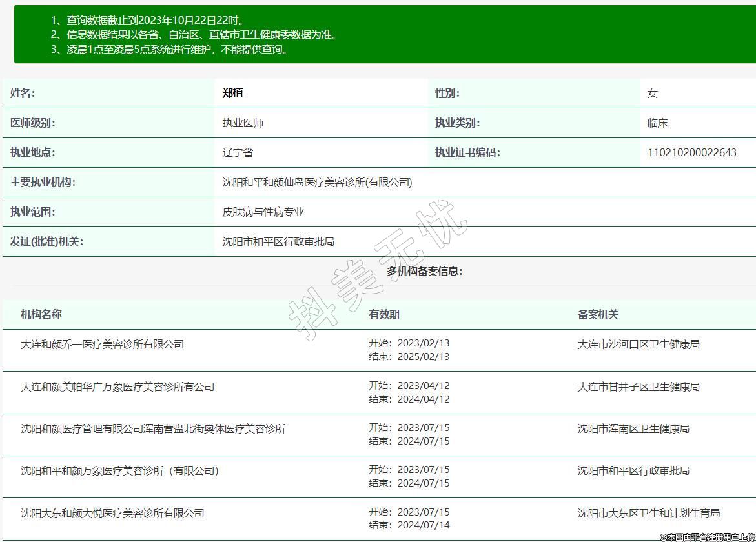The height and width of the screenshot is (542, 756).
Task: Click the 机构名称 column header
Action: (x=41, y=314)
